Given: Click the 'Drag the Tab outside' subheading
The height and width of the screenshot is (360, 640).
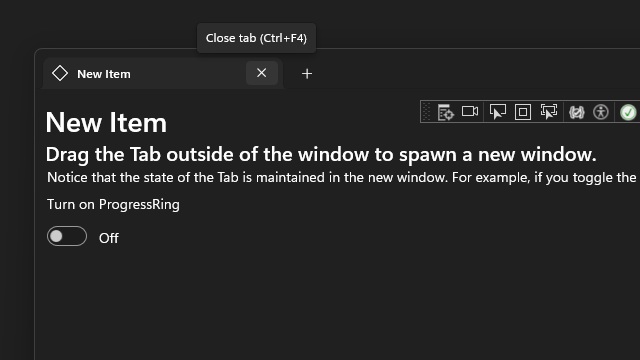Looking at the screenshot, I should [321, 155].
